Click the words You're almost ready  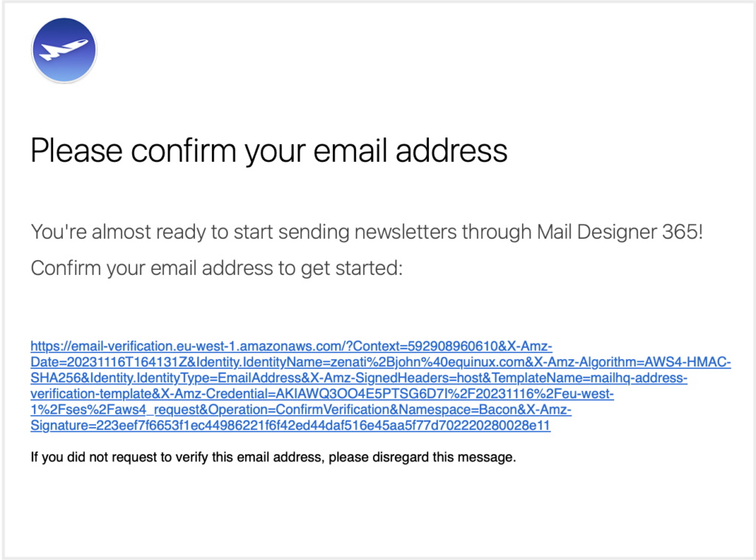pos(119,232)
